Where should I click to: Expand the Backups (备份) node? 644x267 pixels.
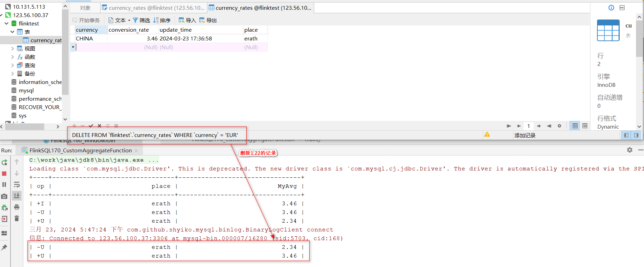point(13,74)
